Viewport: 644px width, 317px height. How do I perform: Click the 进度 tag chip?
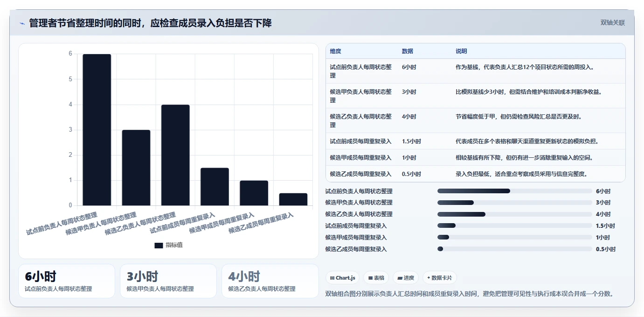tap(406, 278)
